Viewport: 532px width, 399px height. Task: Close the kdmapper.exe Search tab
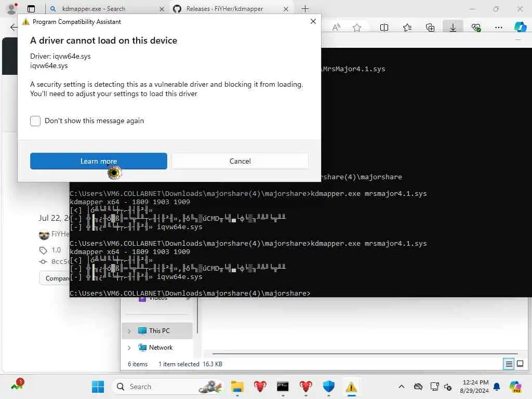(x=162, y=9)
